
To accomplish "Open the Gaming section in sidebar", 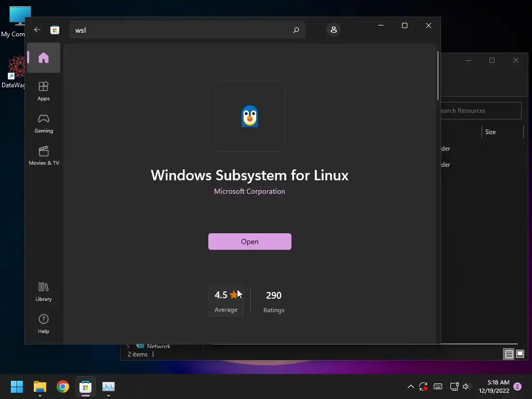I will 44,124.
